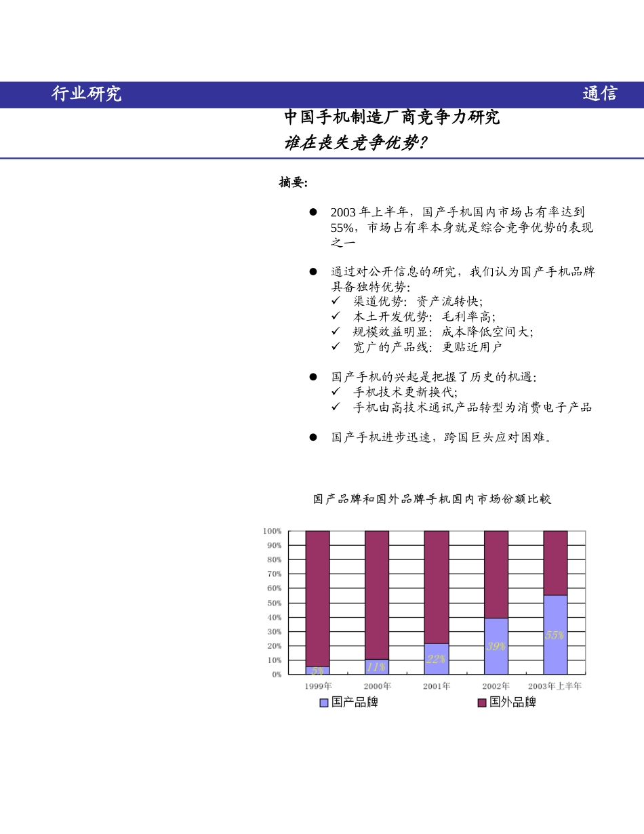
Task: Click the 5% label on the 1999年 bar
Action: [x=317, y=671]
